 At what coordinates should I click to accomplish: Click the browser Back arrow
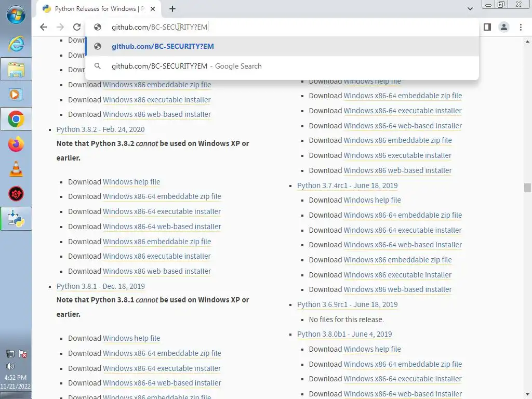[x=44, y=27]
